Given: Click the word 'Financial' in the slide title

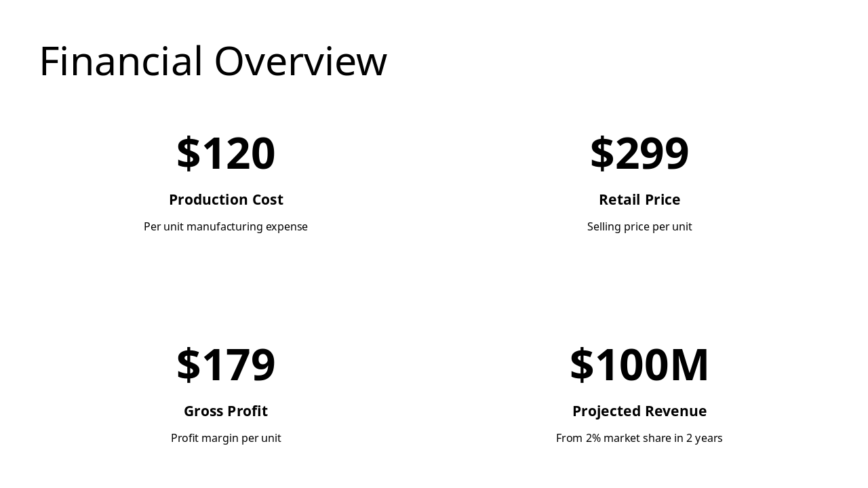Looking at the screenshot, I should click(121, 62).
